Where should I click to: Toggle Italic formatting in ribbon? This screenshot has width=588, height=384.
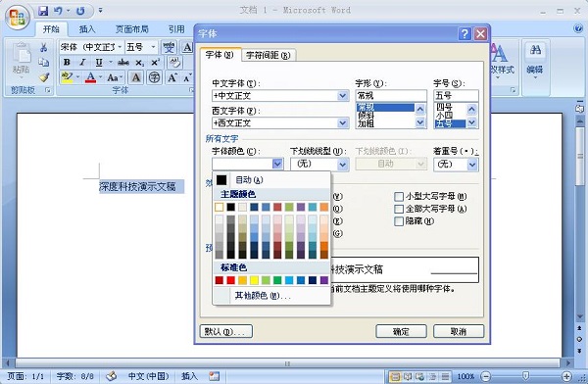pyautogui.click(x=82, y=63)
